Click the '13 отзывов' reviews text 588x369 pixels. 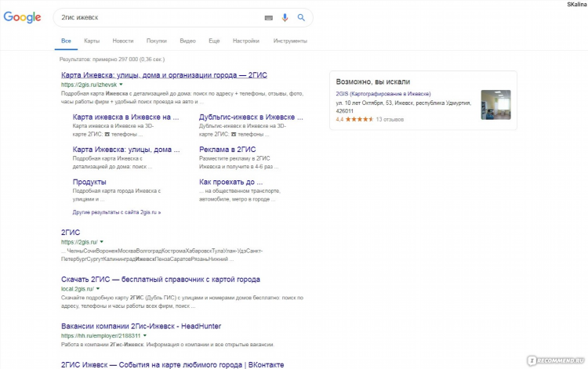390,119
